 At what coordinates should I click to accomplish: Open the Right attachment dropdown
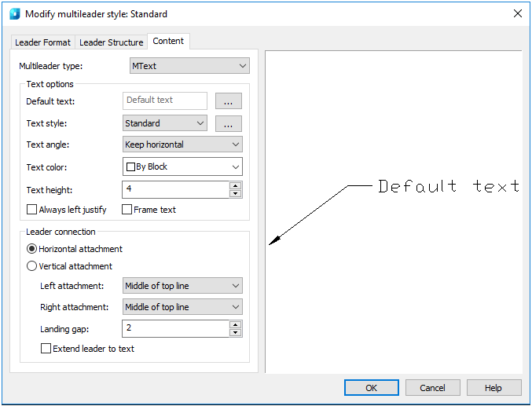click(182, 307)
